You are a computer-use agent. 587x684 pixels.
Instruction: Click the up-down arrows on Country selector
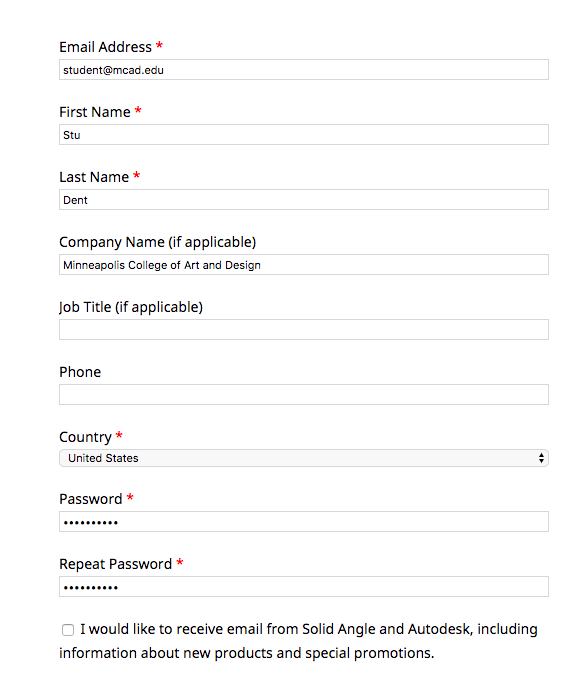click(541, 458)
